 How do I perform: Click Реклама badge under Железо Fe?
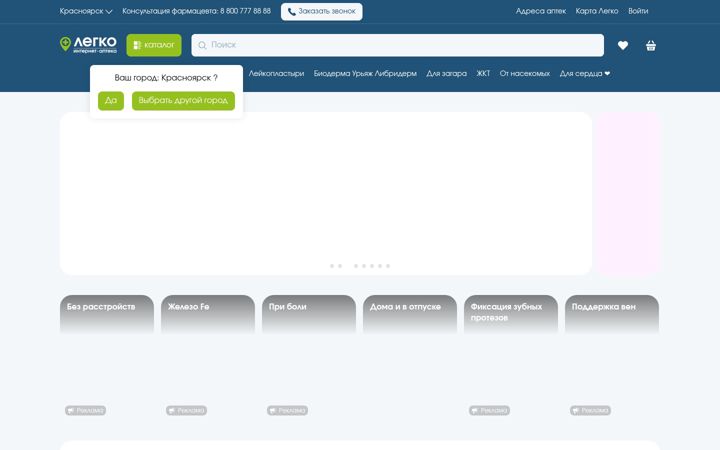(186, 410)
